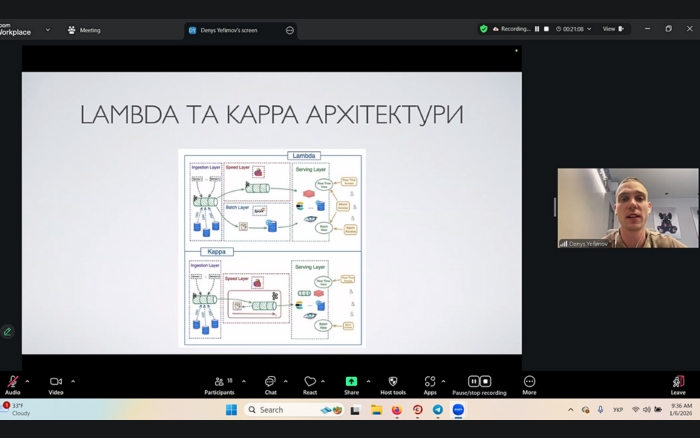700x438 pixels.
Task: Expand the chat options chevron
Action: pyautogui.click(x=285, y=381)
